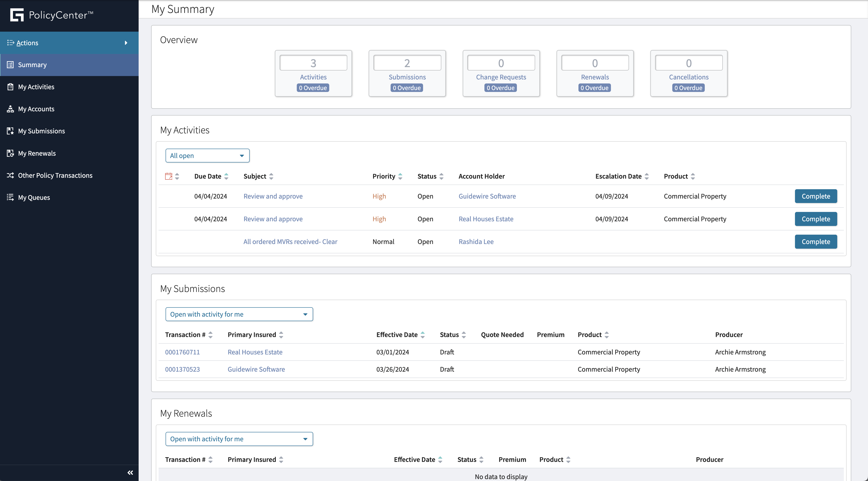Complete the Guidewire Software activity
Image resolution: width=868 pixels, height=481 pixels.
click(x=815, y=196)
